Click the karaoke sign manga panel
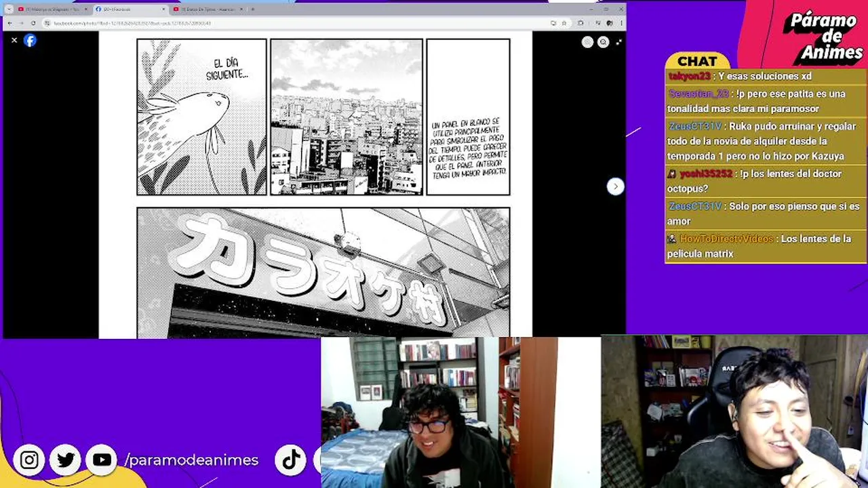The height and width of the screenshot is (488, 868). point(323,272)
